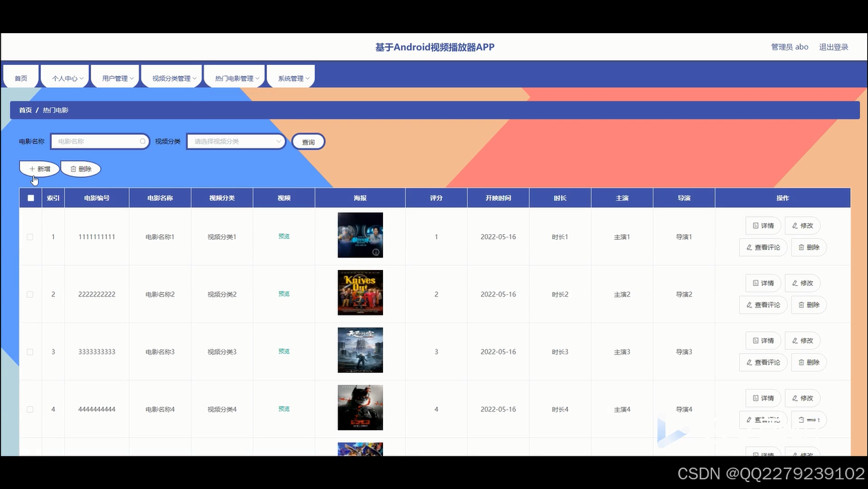Click the 首页 navigation menu item
The height and width of the screenshot is (489, 868).
coord(20,77)
